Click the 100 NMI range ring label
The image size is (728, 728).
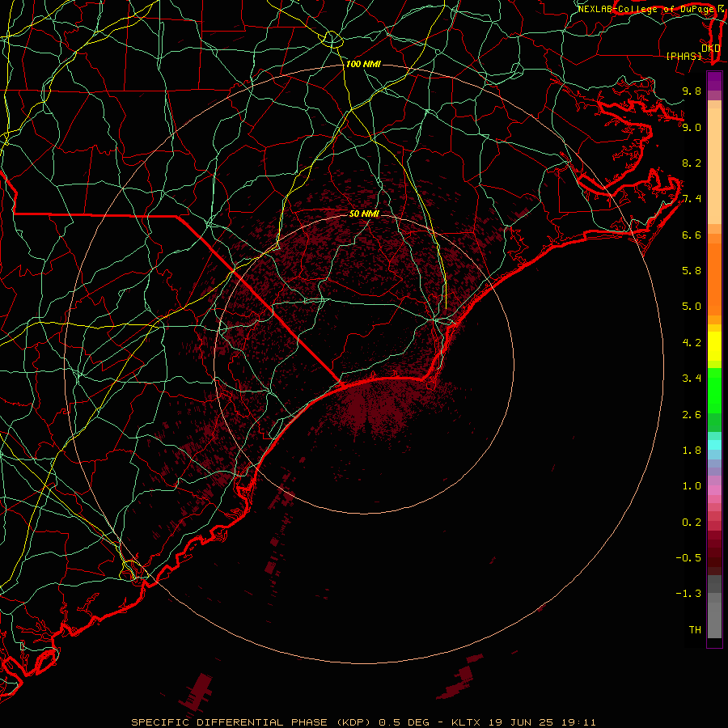[x=363, y=64]
